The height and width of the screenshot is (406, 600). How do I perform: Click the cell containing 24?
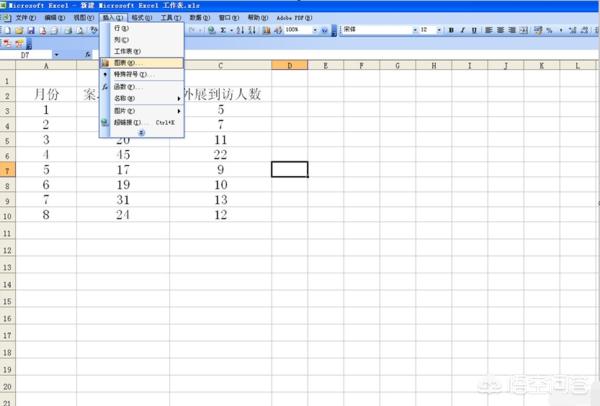(x=123, y=215)
